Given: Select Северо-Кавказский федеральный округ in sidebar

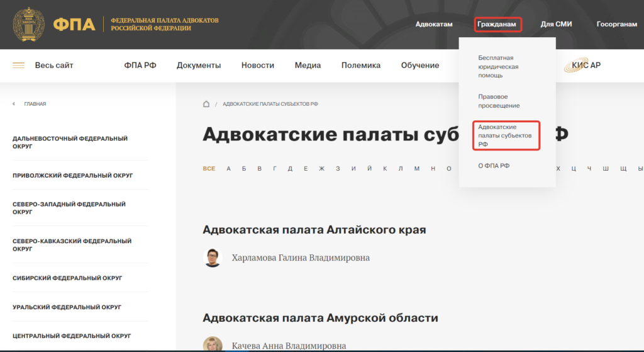Looking at the screenshot, I should pos(72,245).
